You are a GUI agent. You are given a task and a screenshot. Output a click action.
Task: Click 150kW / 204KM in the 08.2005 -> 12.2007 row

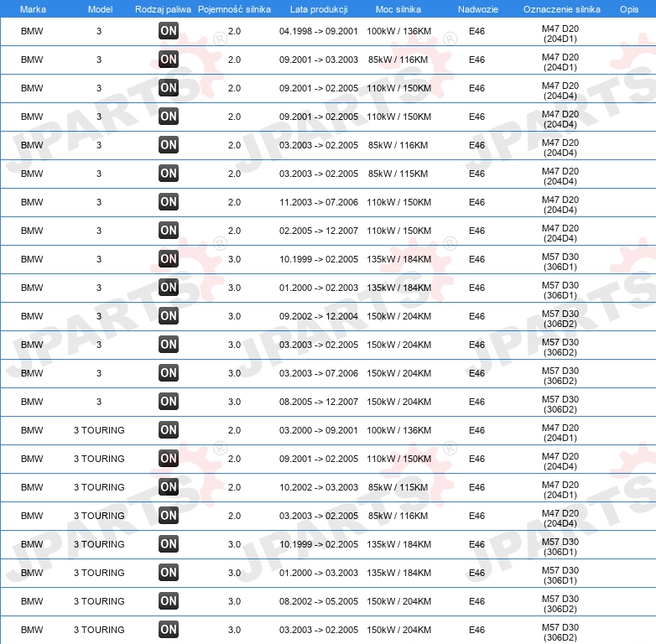coord(398,402)
